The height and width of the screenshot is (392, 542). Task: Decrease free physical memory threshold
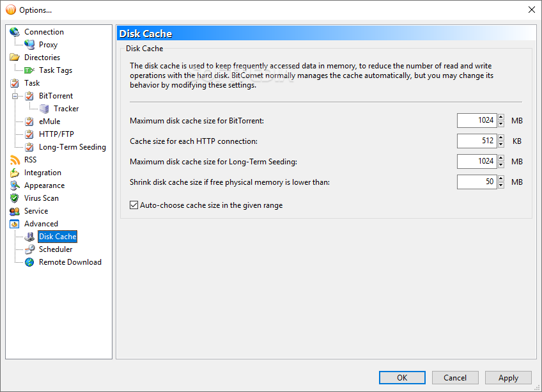coord(501,185)
